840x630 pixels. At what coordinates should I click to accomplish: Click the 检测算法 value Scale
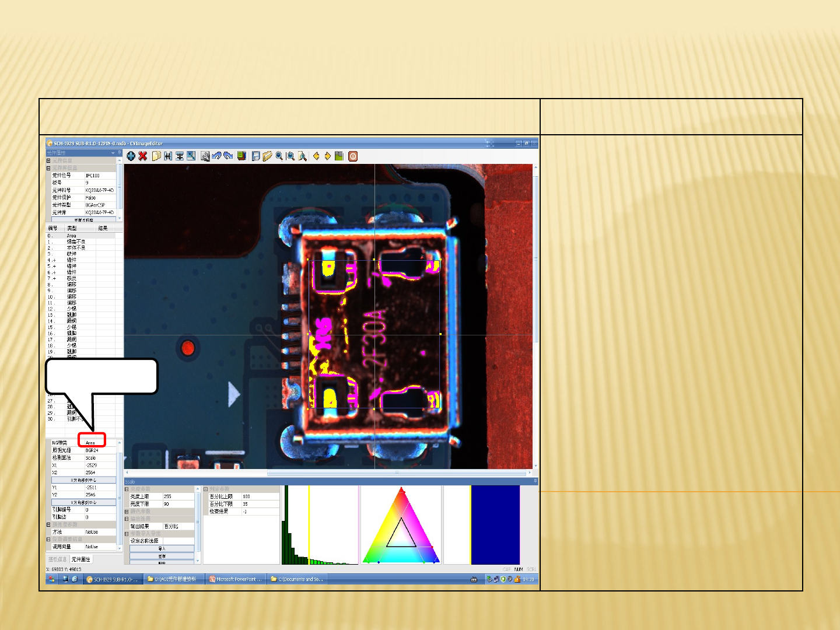coord(100,458)
